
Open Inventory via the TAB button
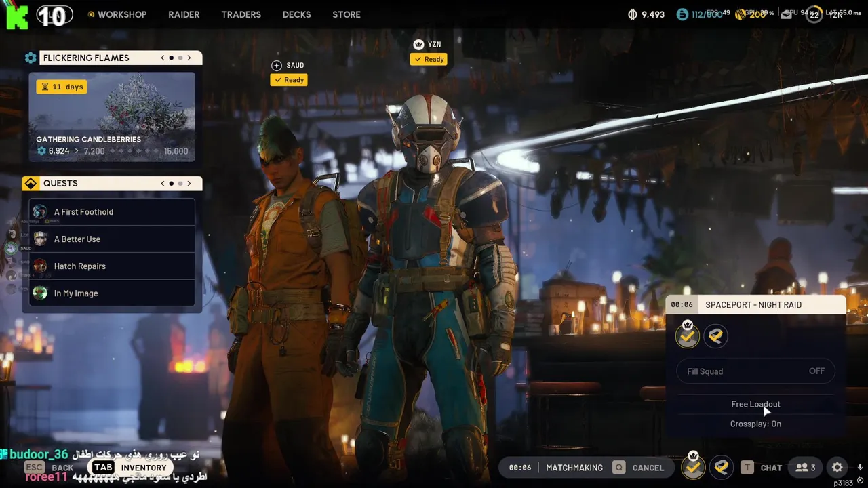(x=130, y=468)
